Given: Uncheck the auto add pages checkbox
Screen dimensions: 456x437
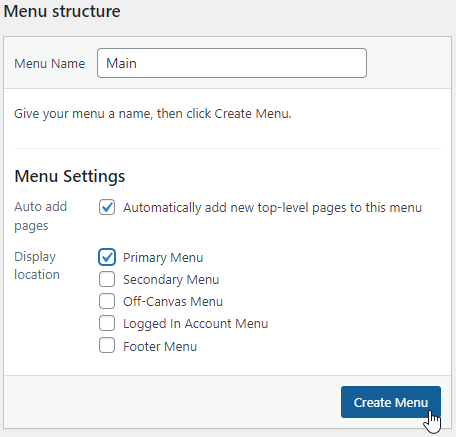Looking at the screenshot, I should tap(107, 207).
